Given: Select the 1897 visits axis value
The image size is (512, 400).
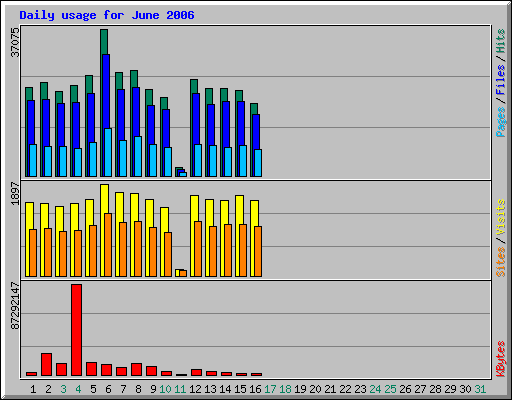Looking at the screenshot, I should tap(15, 193).
